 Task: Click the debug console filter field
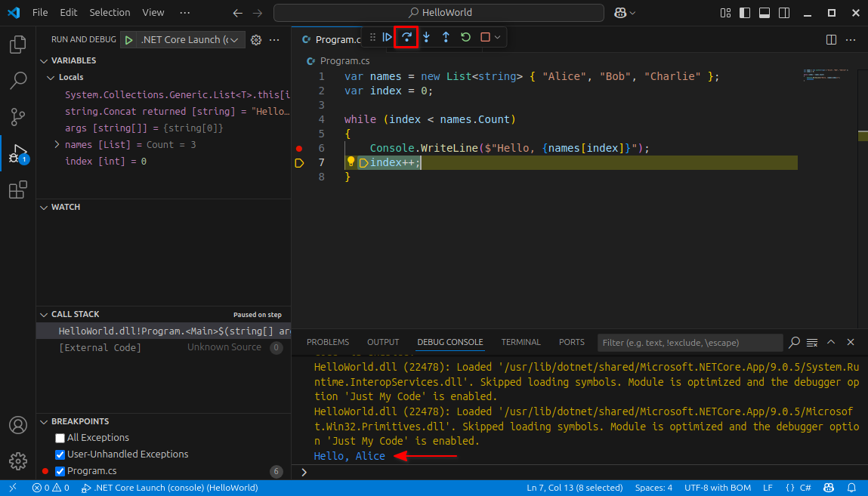[x=690, y=343]
